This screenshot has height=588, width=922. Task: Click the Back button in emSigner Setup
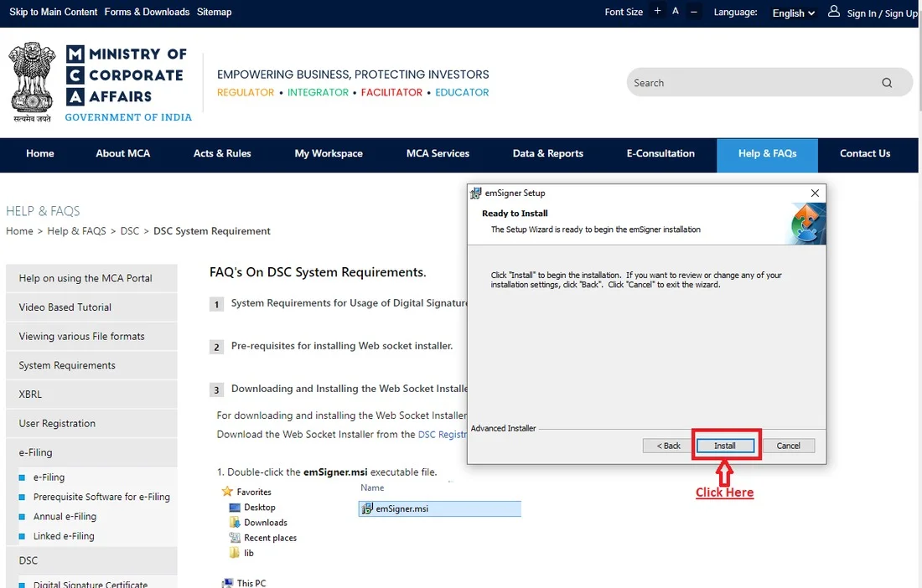[x=669, y=446]
